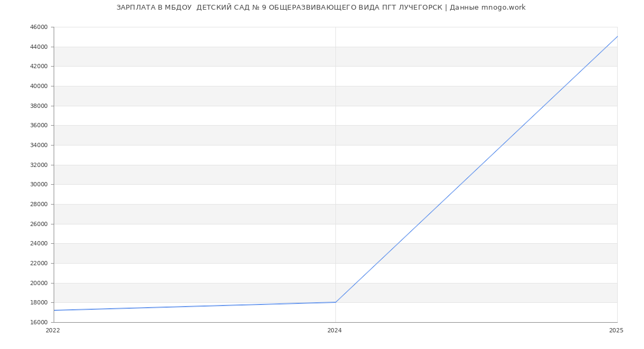The image size is (644, 349).
Task: Click the 46000 y-axis label
Action: [39, 27]
